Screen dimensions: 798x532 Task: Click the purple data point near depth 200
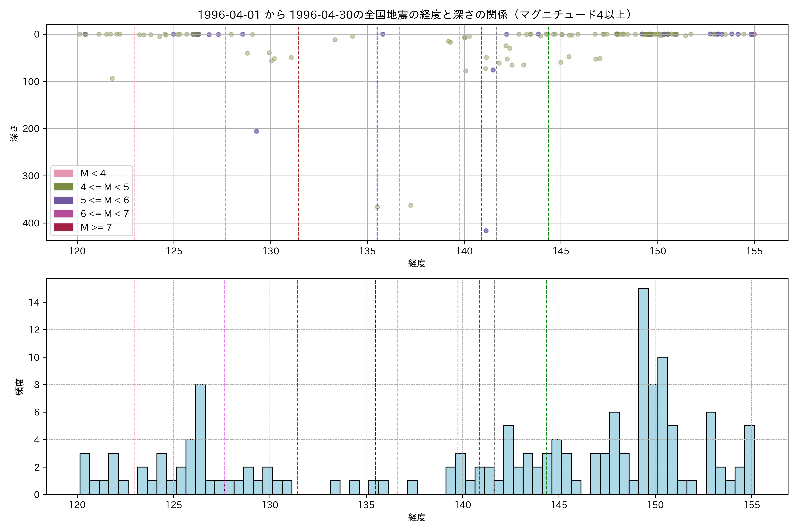click(256, 131)
